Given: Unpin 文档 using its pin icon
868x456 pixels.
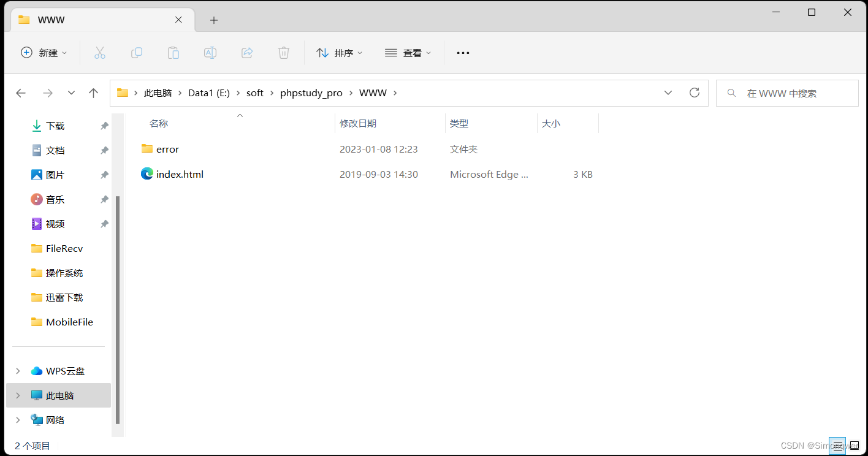Looking at the screenshot, I should 104,150.
